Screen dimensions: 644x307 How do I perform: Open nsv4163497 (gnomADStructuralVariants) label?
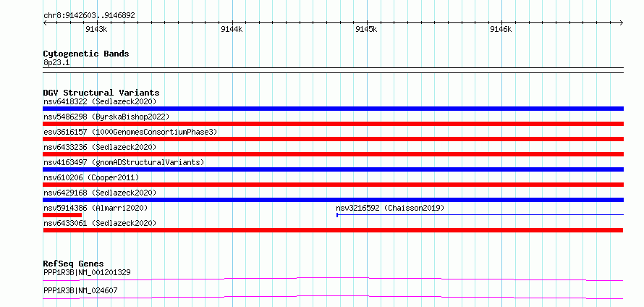click(x=124, y=162)
